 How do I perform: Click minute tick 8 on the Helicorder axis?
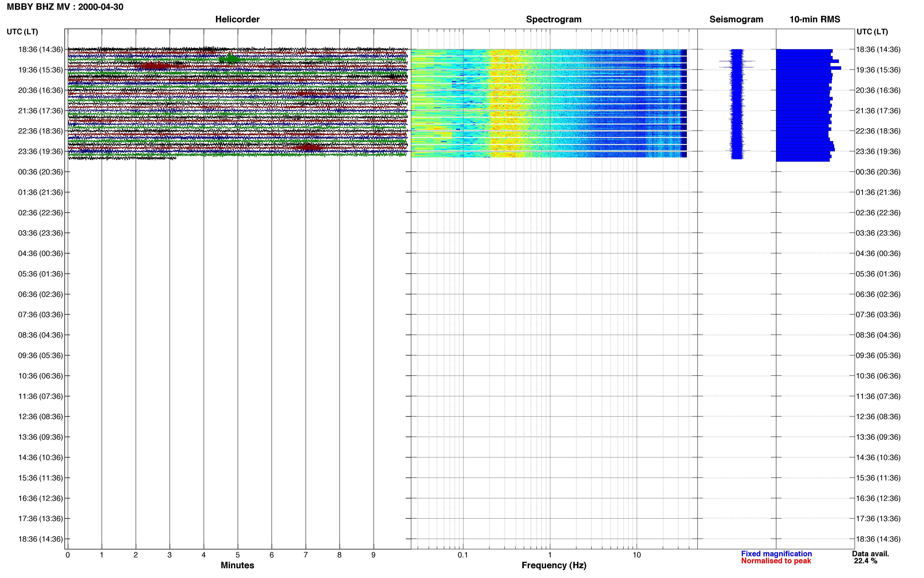tap(339, 555)
